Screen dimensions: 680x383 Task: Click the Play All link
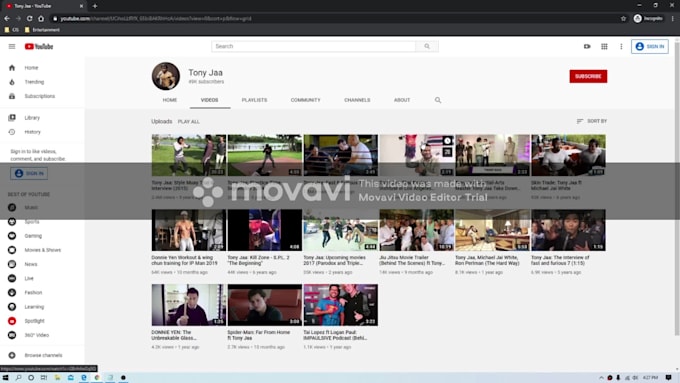pyautogui.click(x=189, y=122)
